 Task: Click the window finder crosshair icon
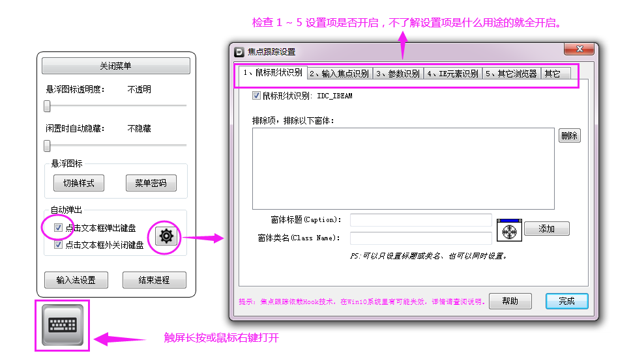(x=509, y=230)
